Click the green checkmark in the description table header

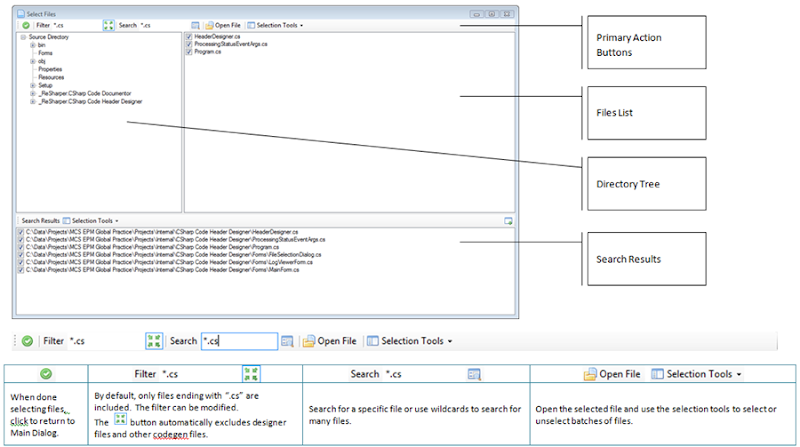(x=46, y=374)
